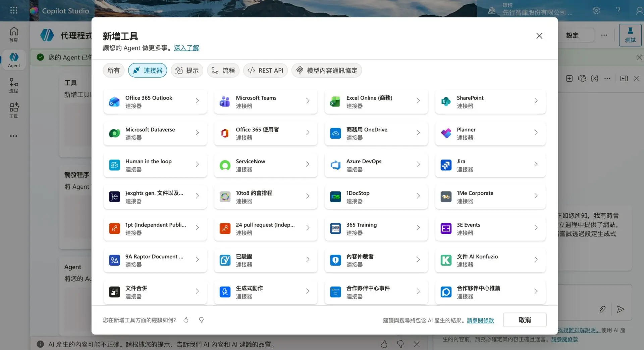The height and width of the screenshot is (350, 644).
Task: Switch to the 提示 filter tab
Action: click(x=187, y=71)
